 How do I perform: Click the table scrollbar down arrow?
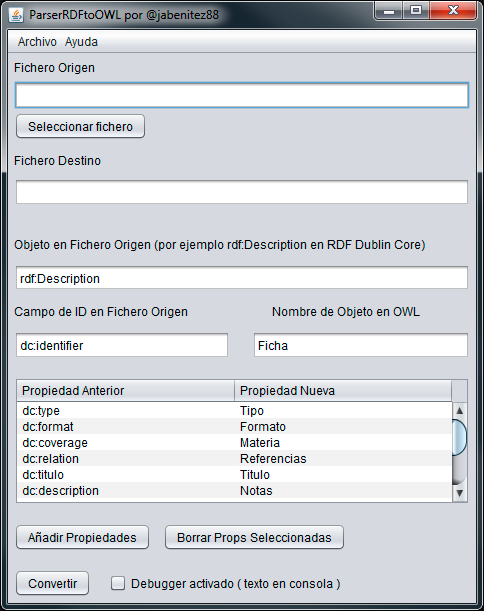459,493
